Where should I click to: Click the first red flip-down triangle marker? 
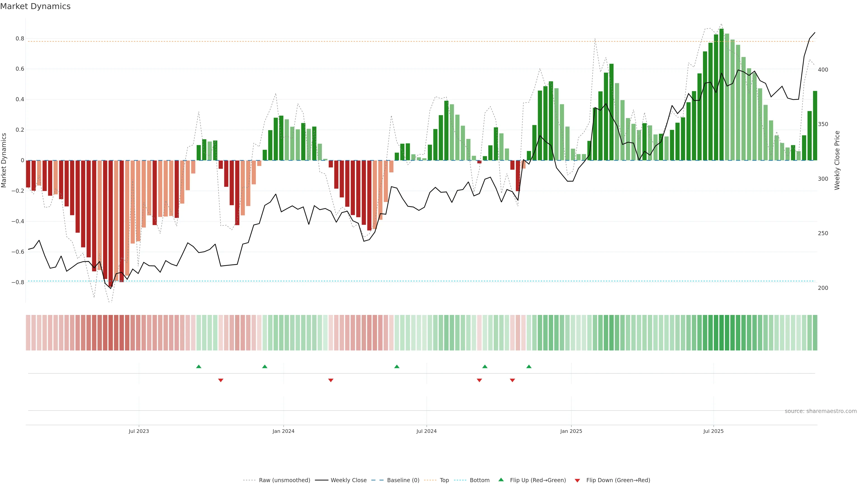coord(221,380)
